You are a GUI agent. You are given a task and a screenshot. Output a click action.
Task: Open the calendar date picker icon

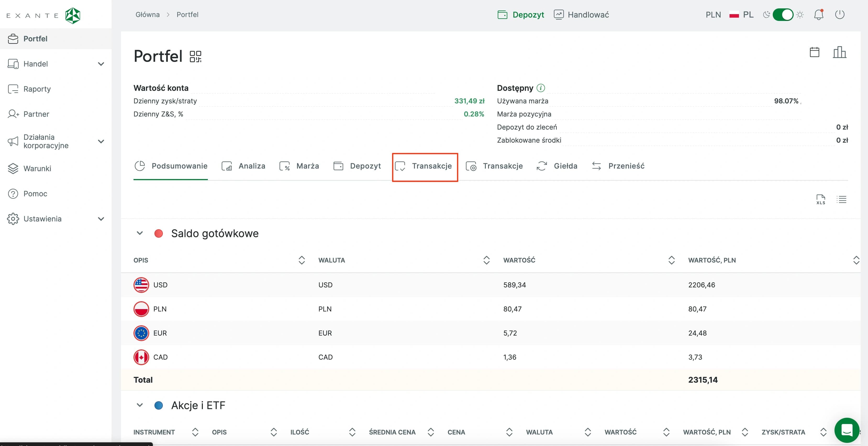[x=814, y=52]
